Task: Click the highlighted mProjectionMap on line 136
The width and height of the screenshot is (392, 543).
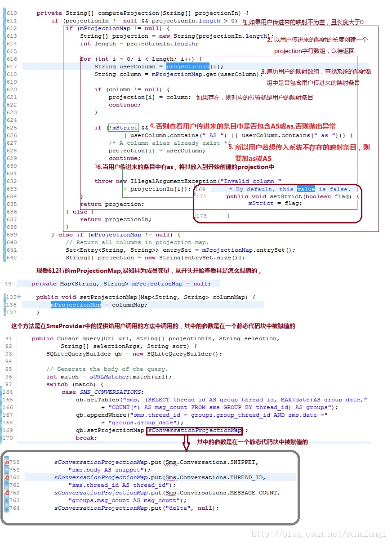Action: pos(76,305)
